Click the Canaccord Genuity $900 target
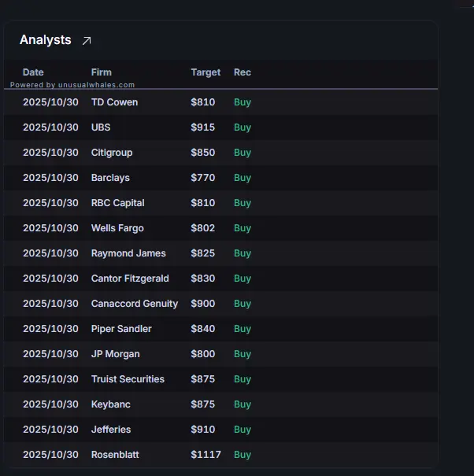Image resolution: width=474 pixels, height=476 pixels. pos(202,304)
